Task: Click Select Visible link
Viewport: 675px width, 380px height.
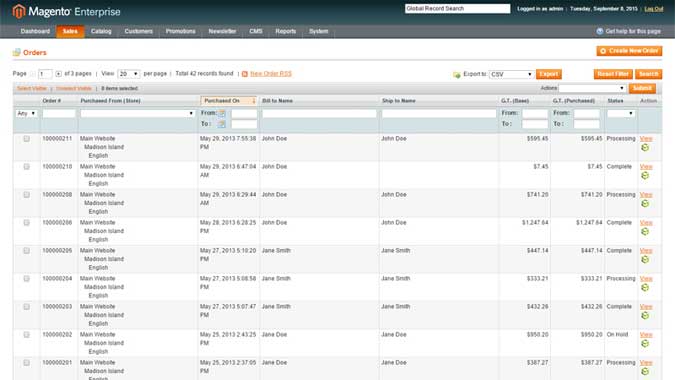Action: pos(31,88)
